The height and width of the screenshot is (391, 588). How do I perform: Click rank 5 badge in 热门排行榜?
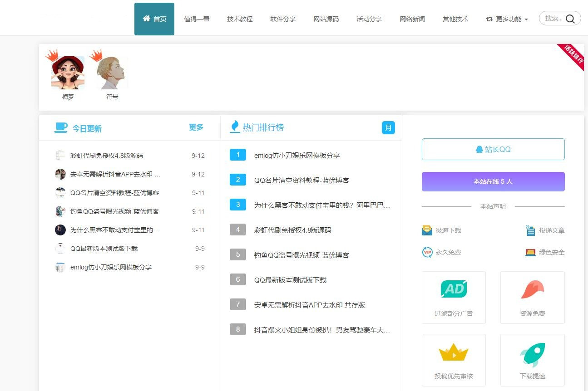pyautogui.click(x=238, y=254)
